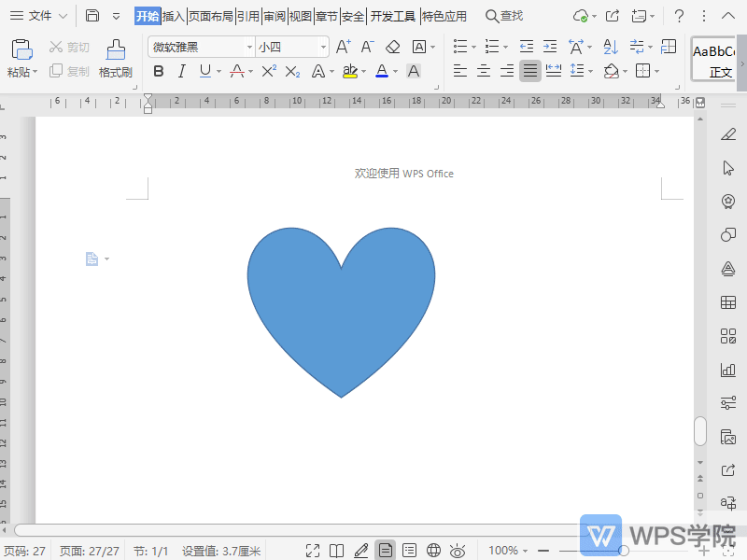This screenshot has height=560, width=747.
Task: Open 查找 search
Action: (x=505, y=16)
